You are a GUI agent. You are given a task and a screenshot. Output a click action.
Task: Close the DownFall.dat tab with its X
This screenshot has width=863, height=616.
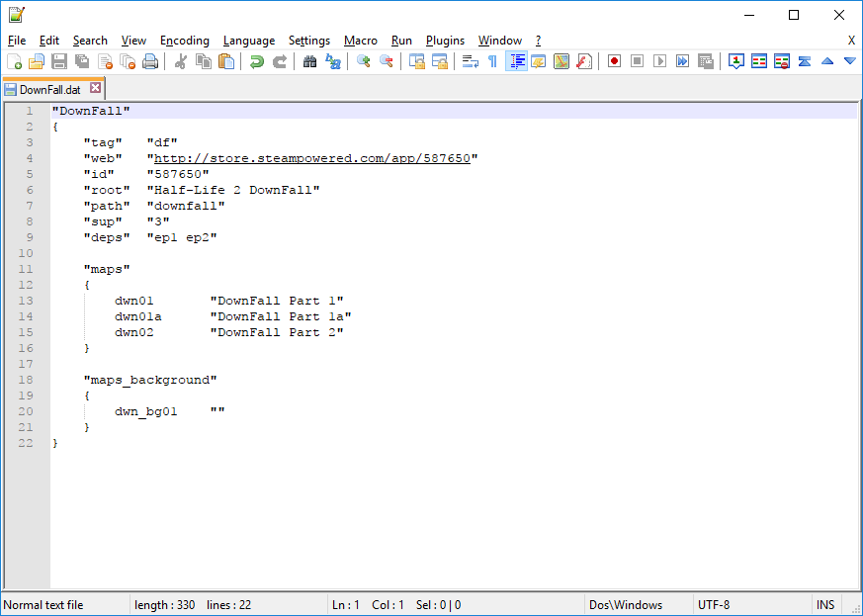click(x=95, y=88)
